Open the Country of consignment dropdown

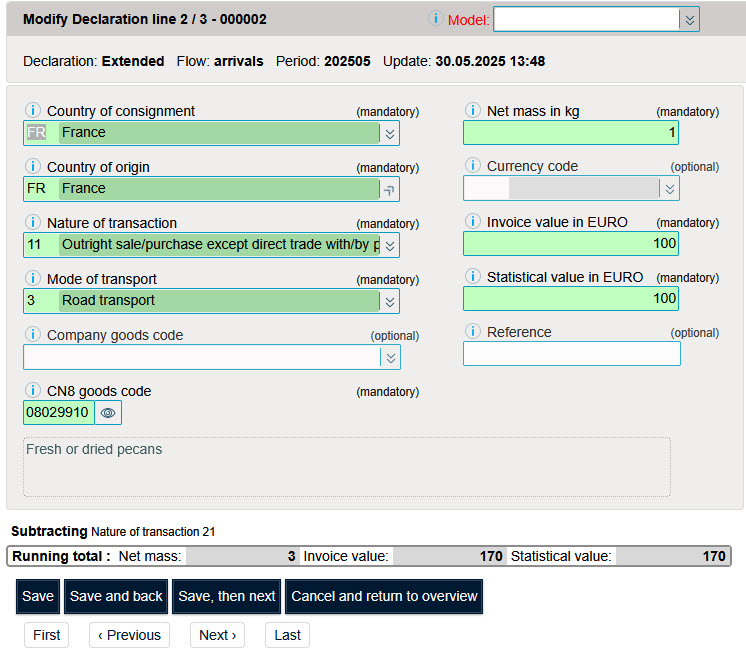(x=389, y=133)
